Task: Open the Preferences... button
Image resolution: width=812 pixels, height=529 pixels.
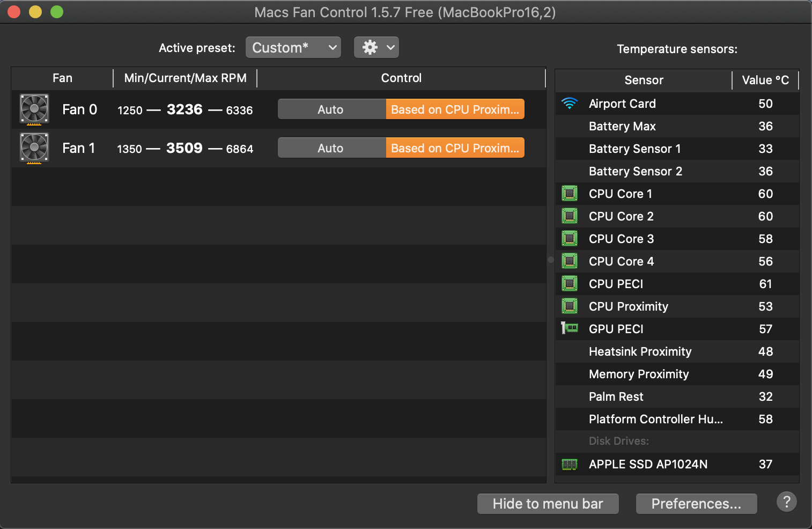Action: point(697,504)
